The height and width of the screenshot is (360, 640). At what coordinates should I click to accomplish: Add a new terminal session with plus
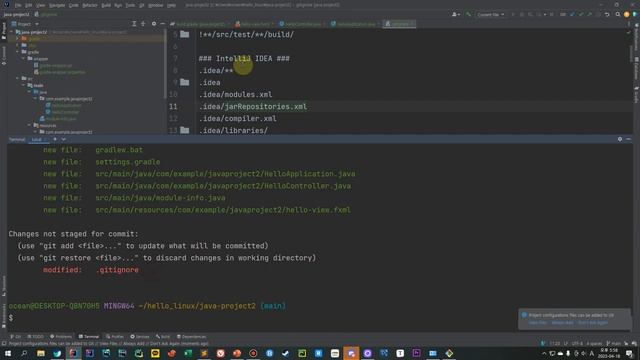[55, 140]
